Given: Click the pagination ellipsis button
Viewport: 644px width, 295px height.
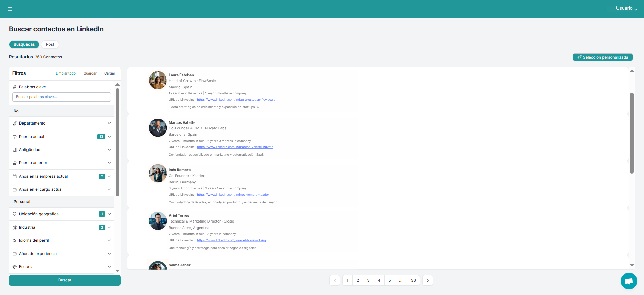Looking at the screenshot, I should pyautogui.click(x=401, y=280).
